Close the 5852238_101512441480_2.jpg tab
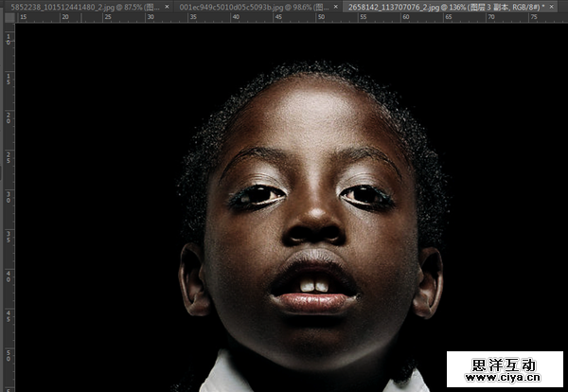Viewport: 568px width, 392px height. click(x=168, y=6)
